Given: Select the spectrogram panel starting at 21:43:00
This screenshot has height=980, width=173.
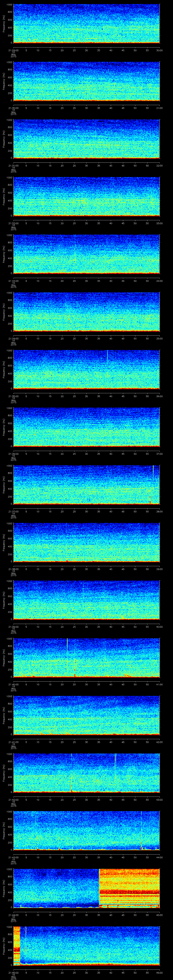Looking at the screenshot, I should [x=86, y=831].
